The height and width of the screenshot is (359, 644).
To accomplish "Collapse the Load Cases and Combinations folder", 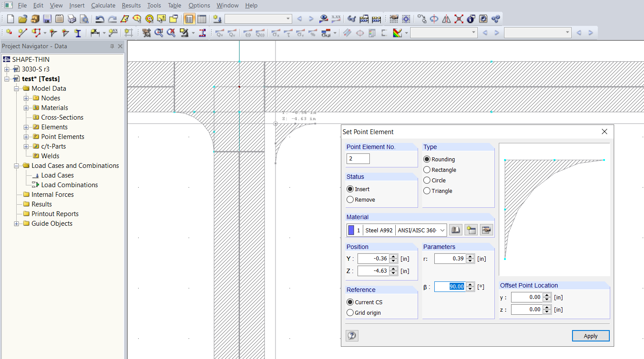I will click(17, 166).
